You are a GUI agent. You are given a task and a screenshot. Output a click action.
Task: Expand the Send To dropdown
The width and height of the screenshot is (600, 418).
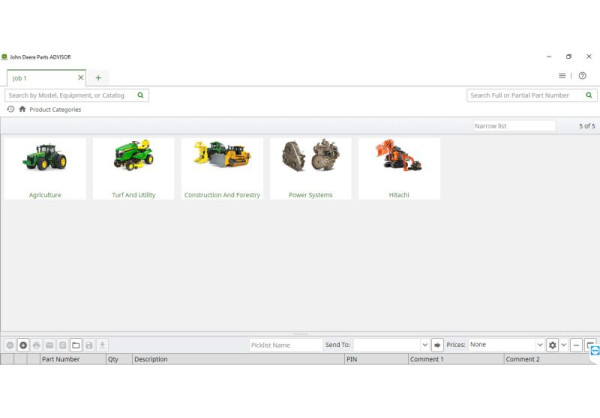(x=424, y=345)
